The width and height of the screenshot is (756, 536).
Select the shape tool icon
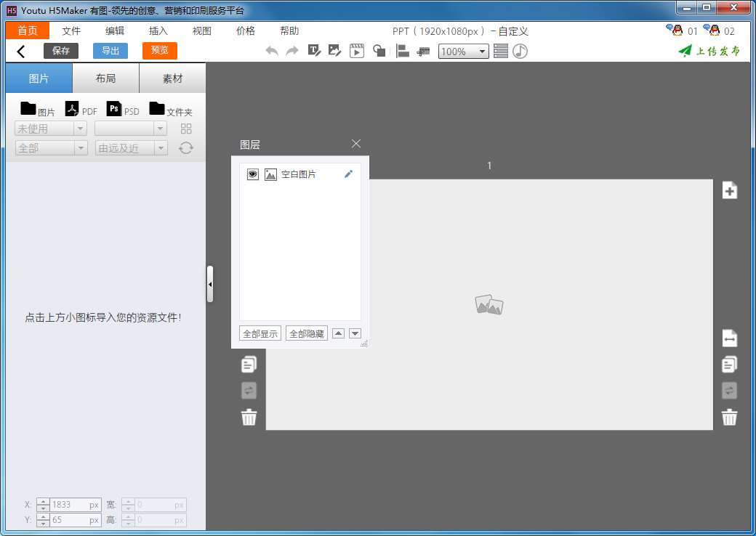379,51
